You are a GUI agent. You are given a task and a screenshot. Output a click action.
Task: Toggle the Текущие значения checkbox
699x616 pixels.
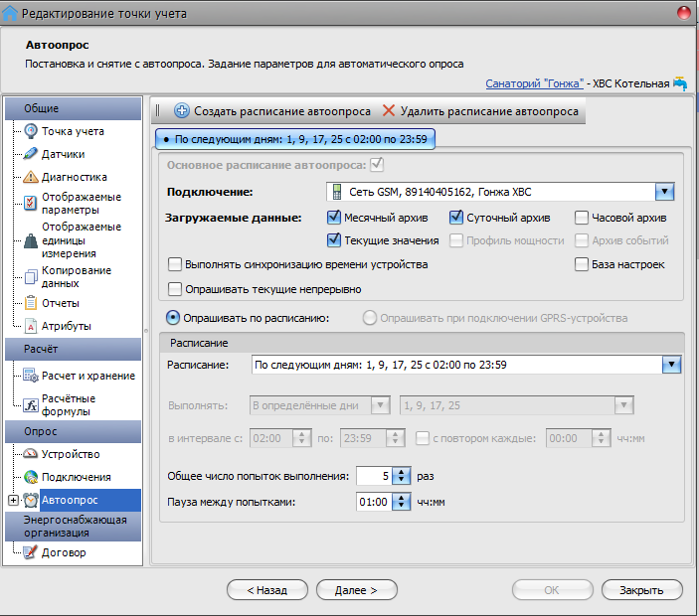coord(334,240)
